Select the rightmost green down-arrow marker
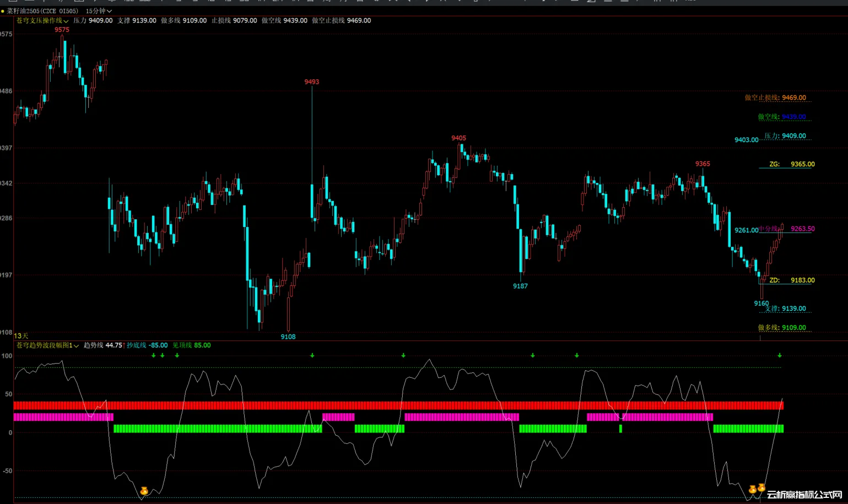The image size is (848, 504). pos(779,355)
